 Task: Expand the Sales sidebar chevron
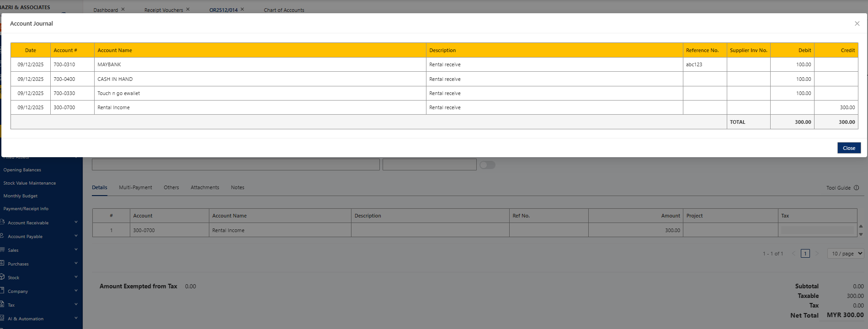(x=76, y=249)
